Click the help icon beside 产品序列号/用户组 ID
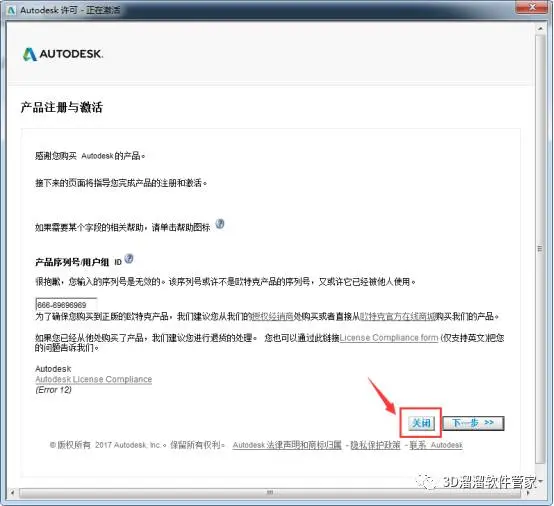The width and height of the screenshot is (554, 506). tap(129, 259)
